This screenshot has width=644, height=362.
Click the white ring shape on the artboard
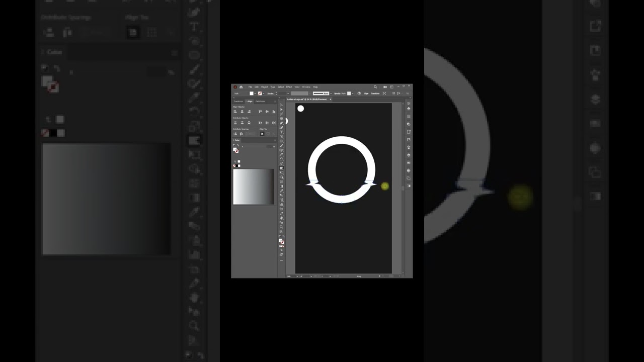(342, 141)
